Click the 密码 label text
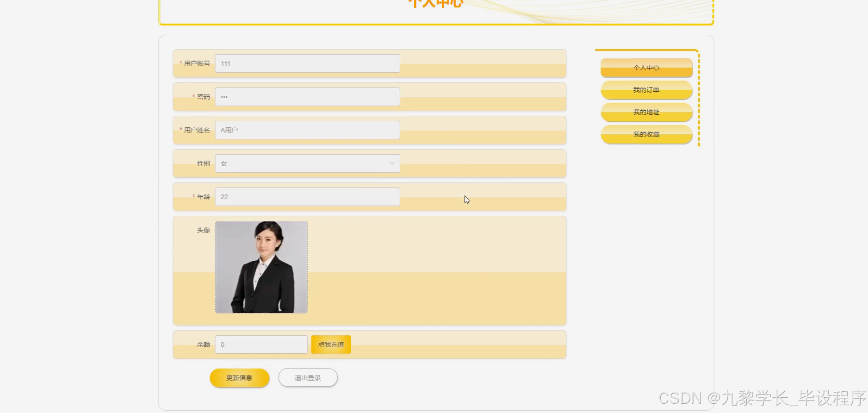The image size is (868, 413). (204, 97)
